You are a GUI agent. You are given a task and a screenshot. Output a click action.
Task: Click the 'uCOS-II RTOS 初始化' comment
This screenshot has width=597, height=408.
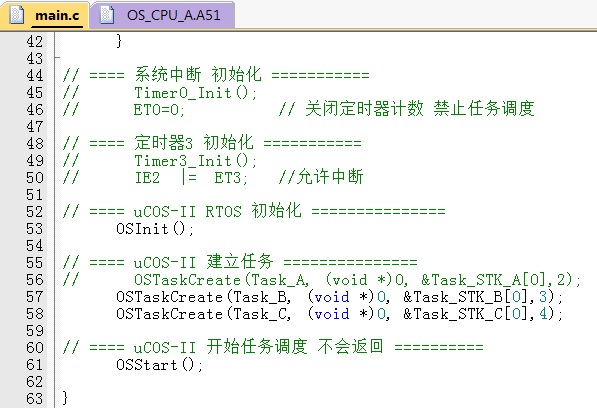[x=254, y=211]
